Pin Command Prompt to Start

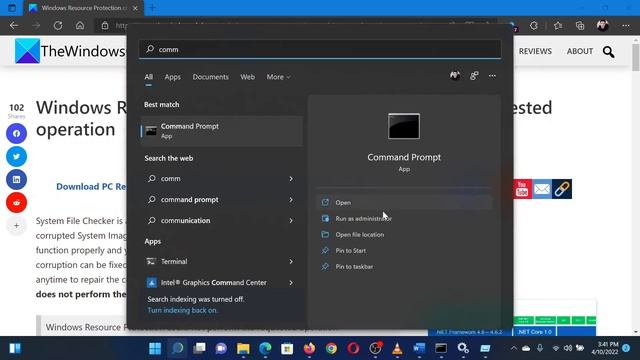click(x=404, y=251)
